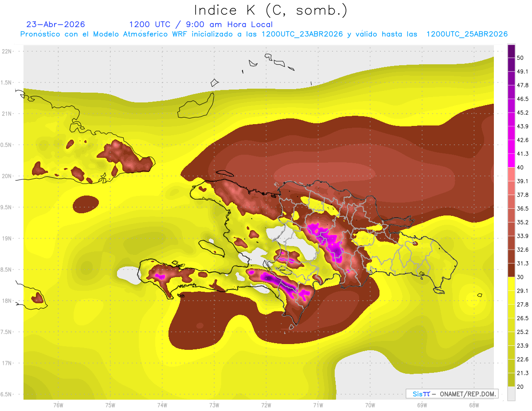The height and width of the screenshot is (411, 532).
Task: Click the 35.2 legend value label
Action: tap(523, 222)
